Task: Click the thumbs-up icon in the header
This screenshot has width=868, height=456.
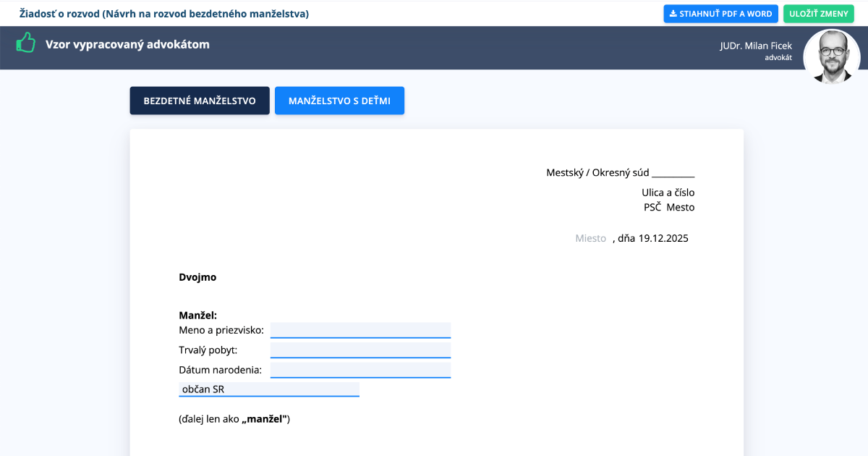Action: point(26,43)
